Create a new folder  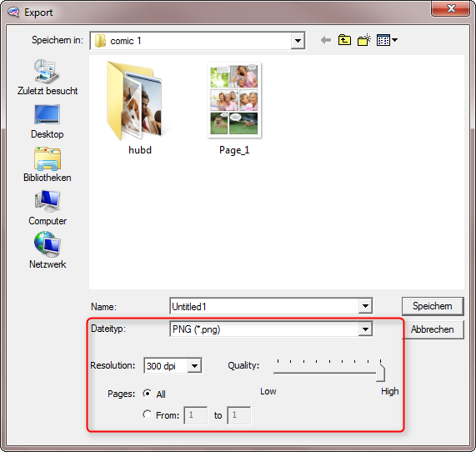pyautogui.click(x=364, y=40)
